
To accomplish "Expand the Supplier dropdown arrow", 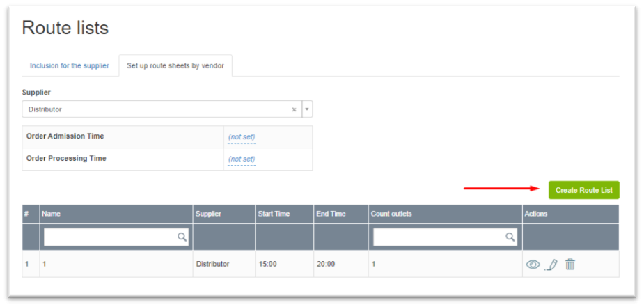I will coord(307,109).
